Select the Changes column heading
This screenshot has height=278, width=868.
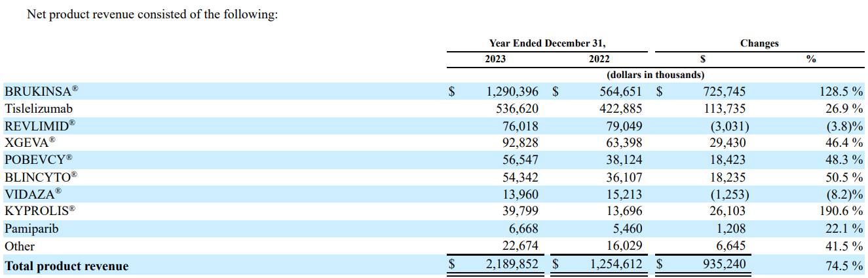[759, 43]
